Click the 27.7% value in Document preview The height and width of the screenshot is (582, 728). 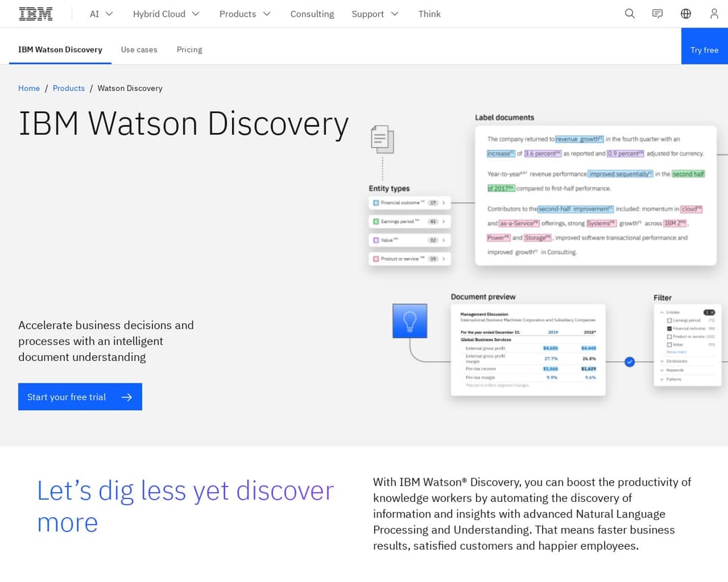(551, 359)
